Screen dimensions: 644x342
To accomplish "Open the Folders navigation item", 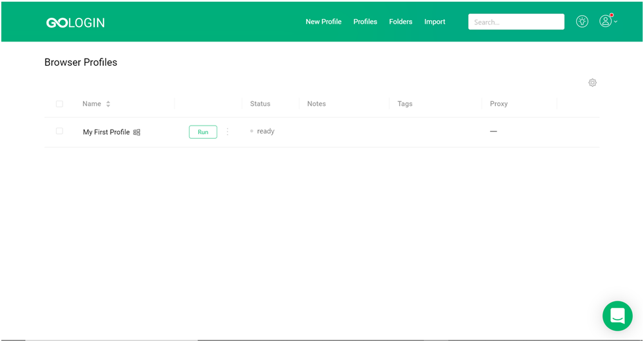I will (400, 22).
